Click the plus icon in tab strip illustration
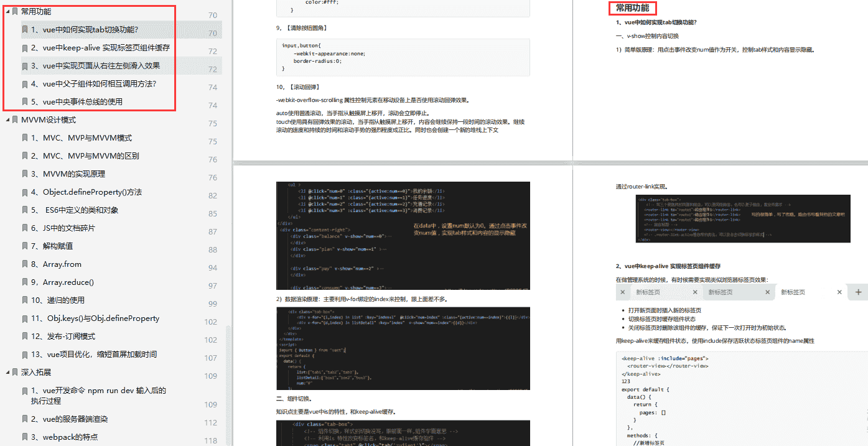Screen dimensions: 868x446 click(858, 292)
